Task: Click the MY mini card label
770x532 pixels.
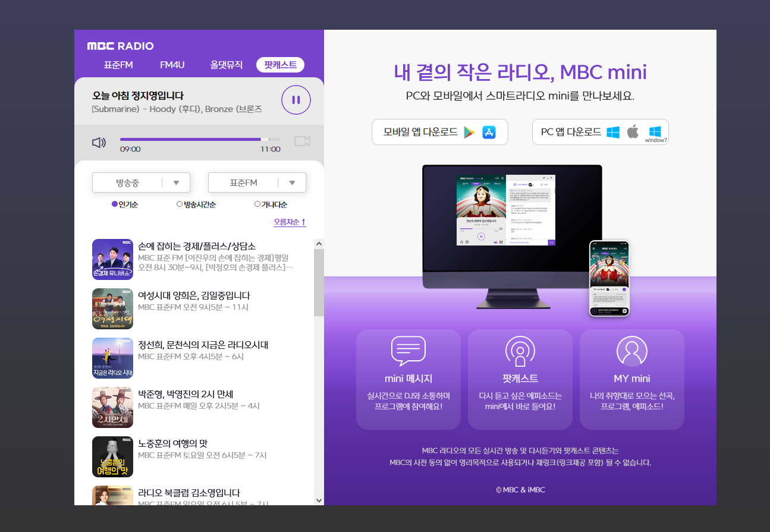Action: (x=632, y=379)
